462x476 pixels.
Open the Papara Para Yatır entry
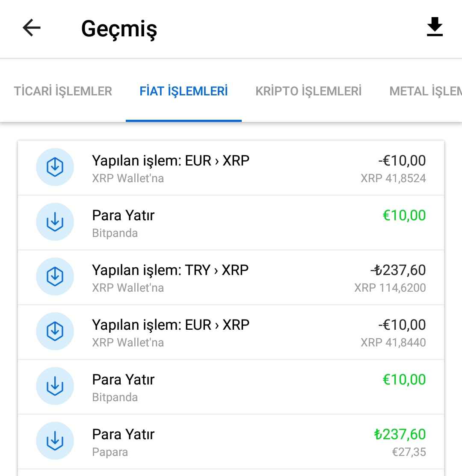(231, 442)
